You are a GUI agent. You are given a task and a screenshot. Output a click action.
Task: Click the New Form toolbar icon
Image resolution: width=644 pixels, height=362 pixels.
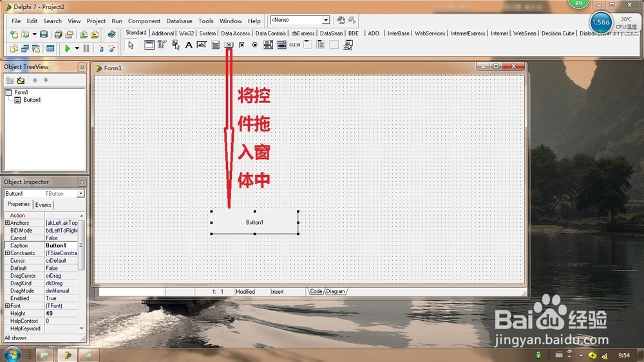(x=50, y=48)
